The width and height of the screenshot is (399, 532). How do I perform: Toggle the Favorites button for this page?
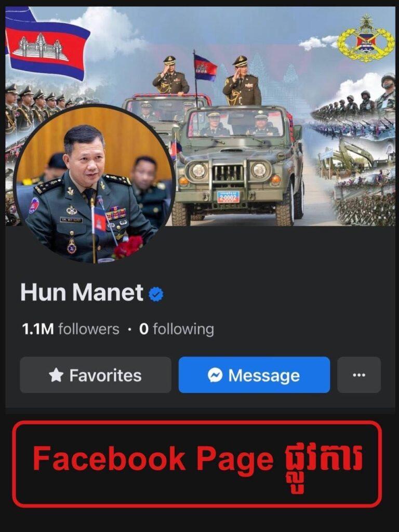pyautogui.click(x=96, y=375)
